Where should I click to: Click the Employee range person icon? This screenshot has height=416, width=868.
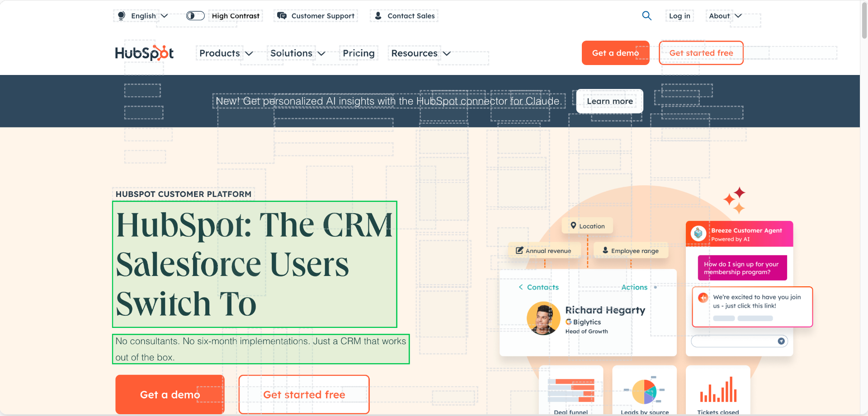tap(605, 250)
